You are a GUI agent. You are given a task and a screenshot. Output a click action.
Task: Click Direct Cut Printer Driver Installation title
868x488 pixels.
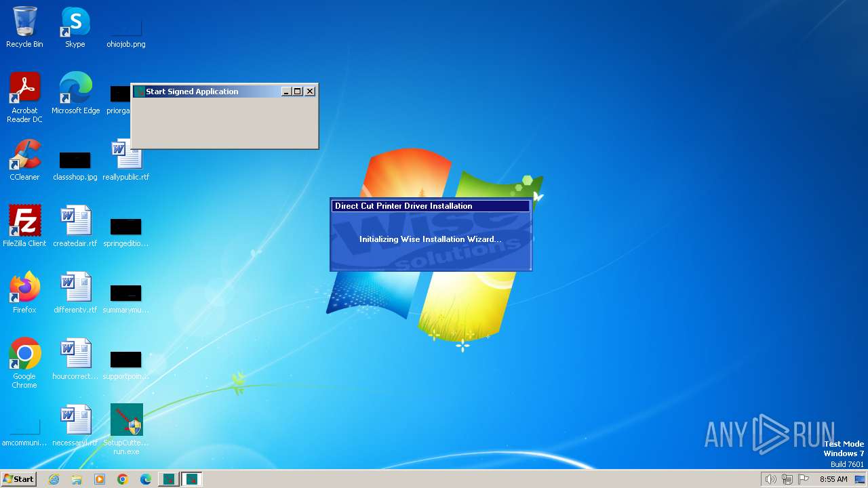431,206
